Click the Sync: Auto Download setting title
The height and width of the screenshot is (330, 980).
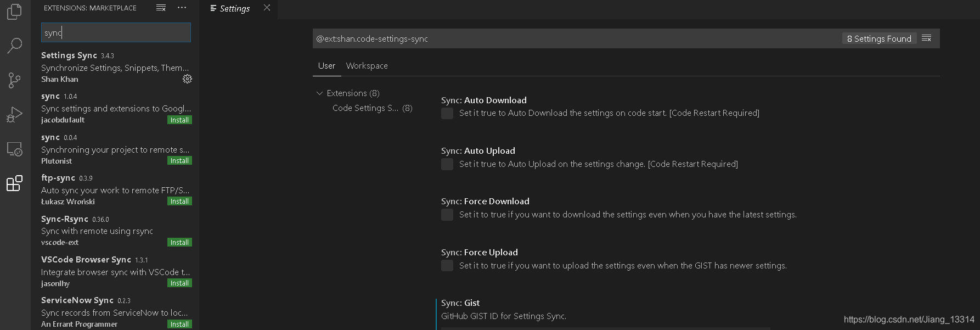pos(484,100)
